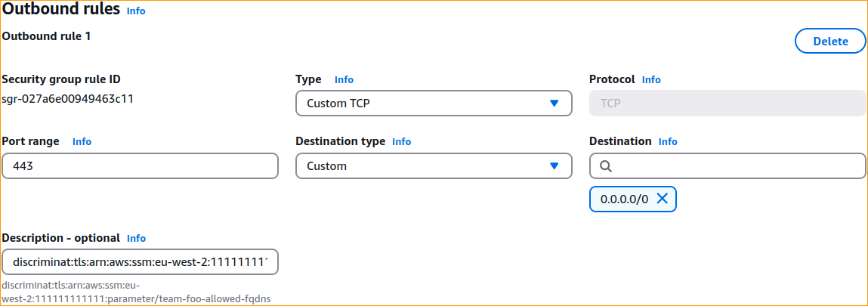Screen dimensions: 868x306
Task: Click the Type dropdown arrow icon
Action: click(554, 104)
